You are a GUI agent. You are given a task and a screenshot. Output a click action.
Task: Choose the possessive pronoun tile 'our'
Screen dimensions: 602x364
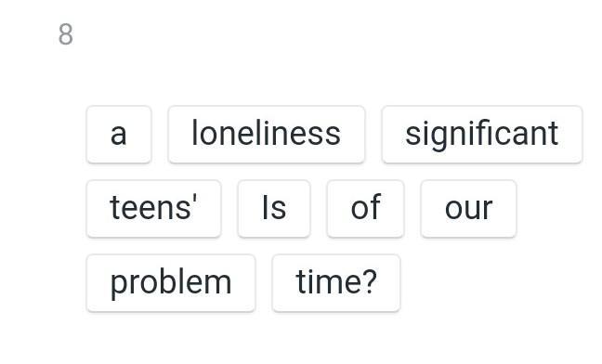tap(468, 209)
